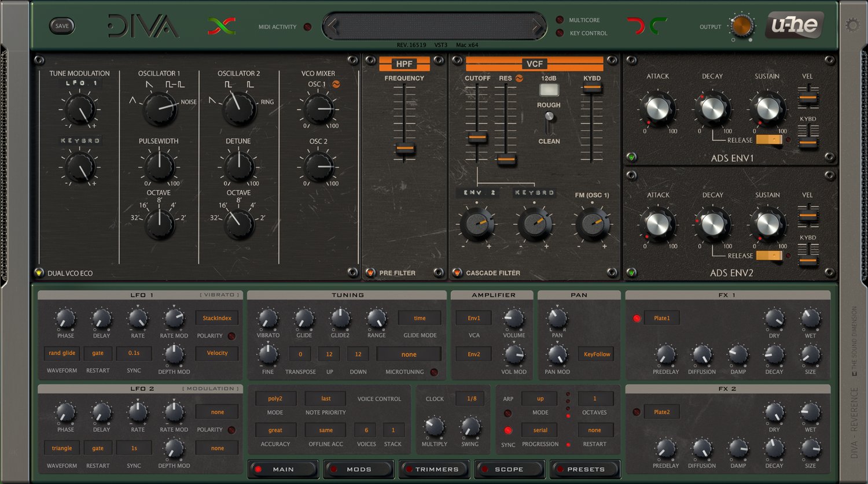Click the VCF CUTOFF slider

tap(477, 138)
